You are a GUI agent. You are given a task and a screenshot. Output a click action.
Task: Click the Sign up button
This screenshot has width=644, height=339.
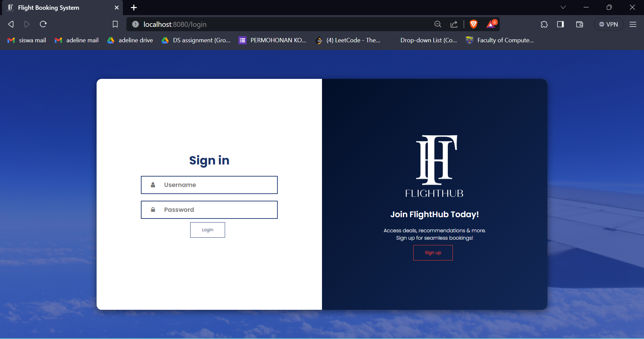[x=433, y=253]
